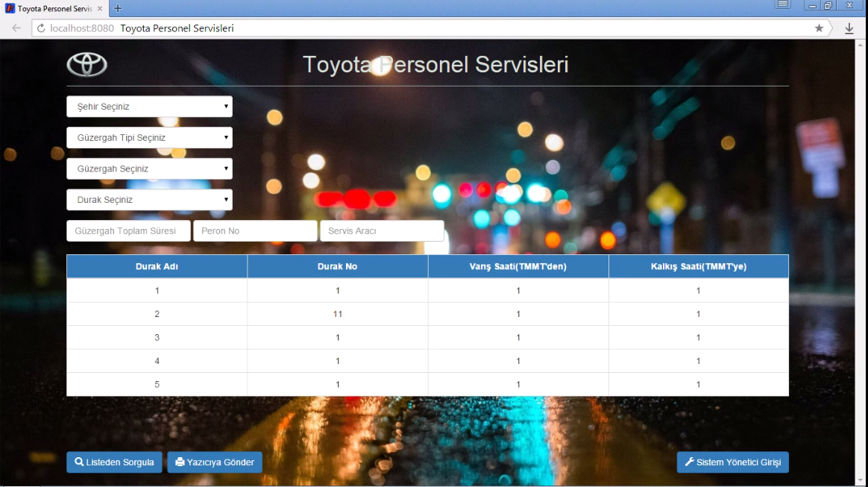Restore the browser window size
Viewport: 868px width, 487px height.
(828, 5)
